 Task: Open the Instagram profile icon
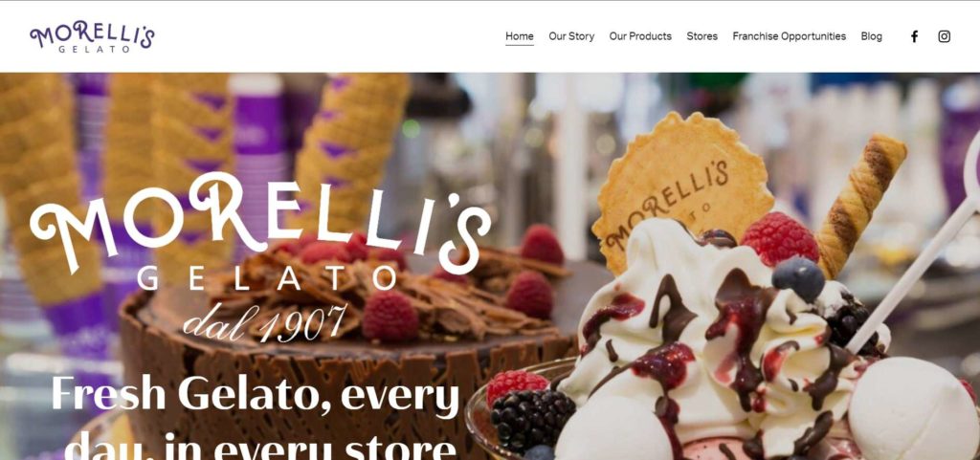[944, 36]
